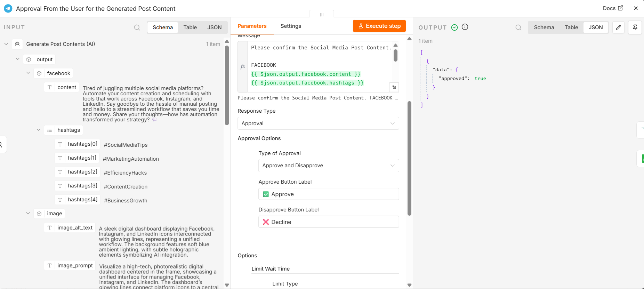Open the Type of Approval dropdown
644x289 pixels.
pos(329,166)
